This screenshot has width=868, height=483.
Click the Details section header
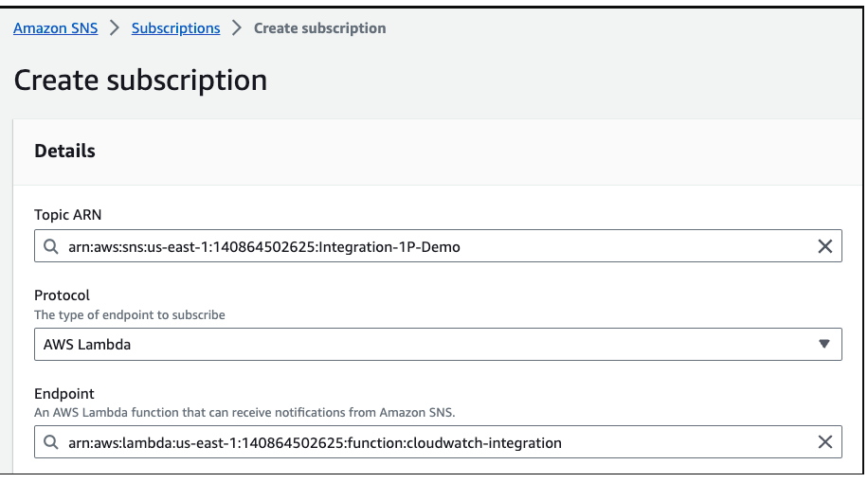[x=64, y=151]
